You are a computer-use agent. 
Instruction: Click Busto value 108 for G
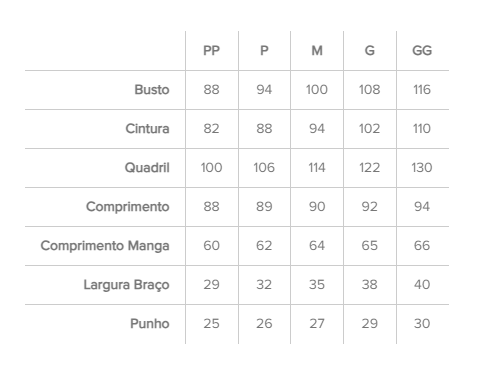369,90
